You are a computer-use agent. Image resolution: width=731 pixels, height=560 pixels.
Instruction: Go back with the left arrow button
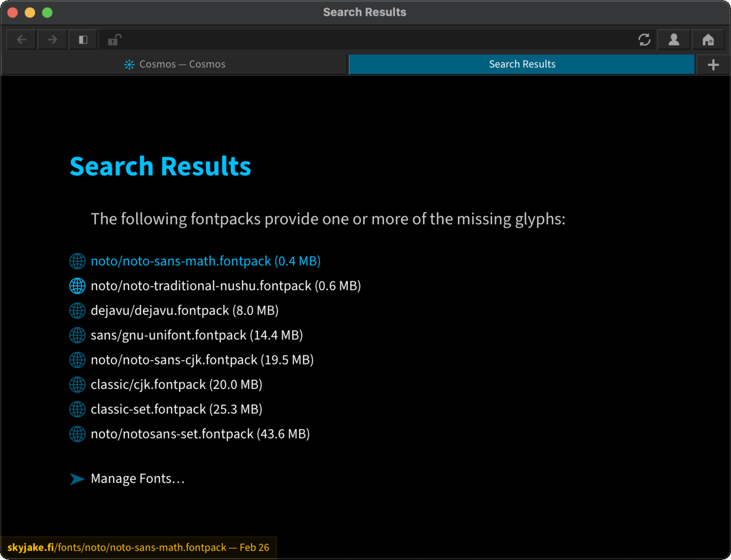pos(22,40)
